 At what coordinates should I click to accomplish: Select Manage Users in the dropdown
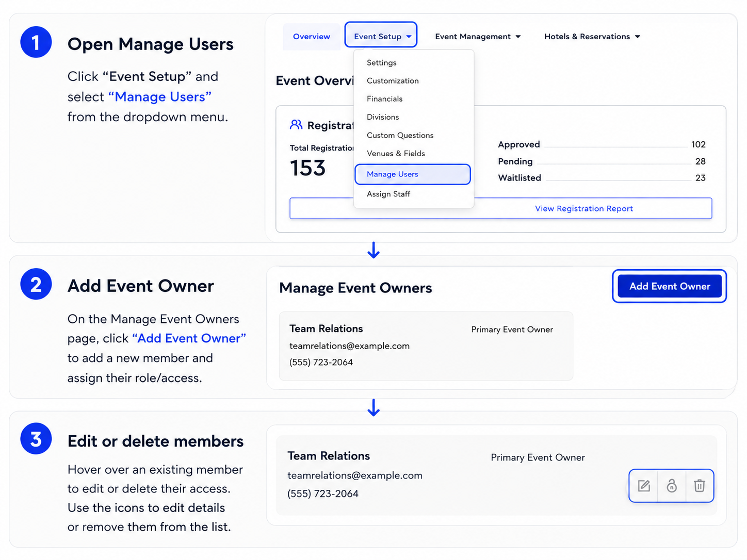tap(413, 174)
